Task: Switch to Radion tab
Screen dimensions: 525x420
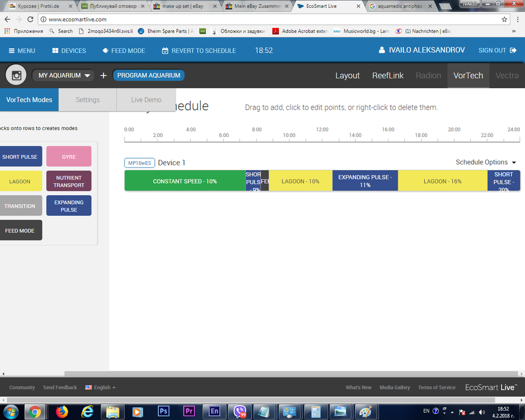Action: coord(428,76)
